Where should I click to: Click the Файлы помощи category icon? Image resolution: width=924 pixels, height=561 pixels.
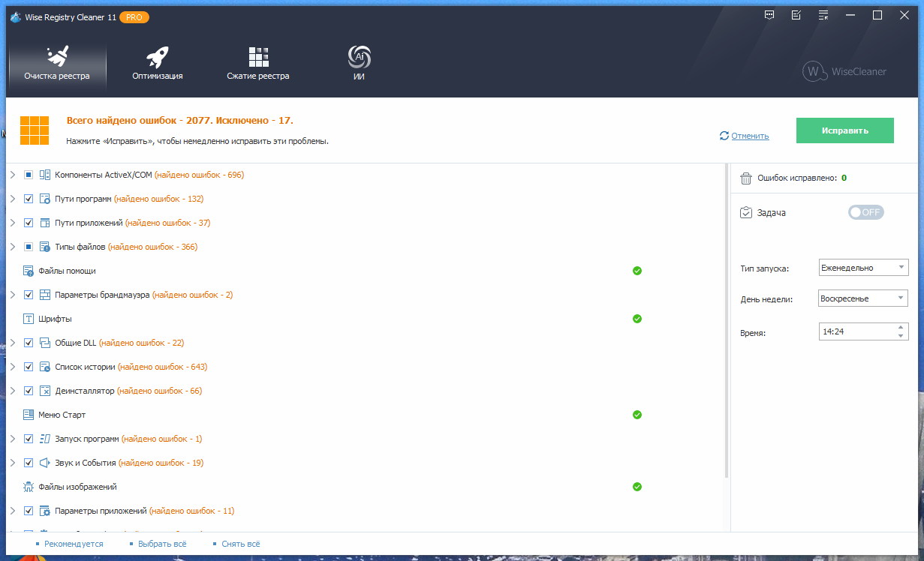click(x=29, y=271)
